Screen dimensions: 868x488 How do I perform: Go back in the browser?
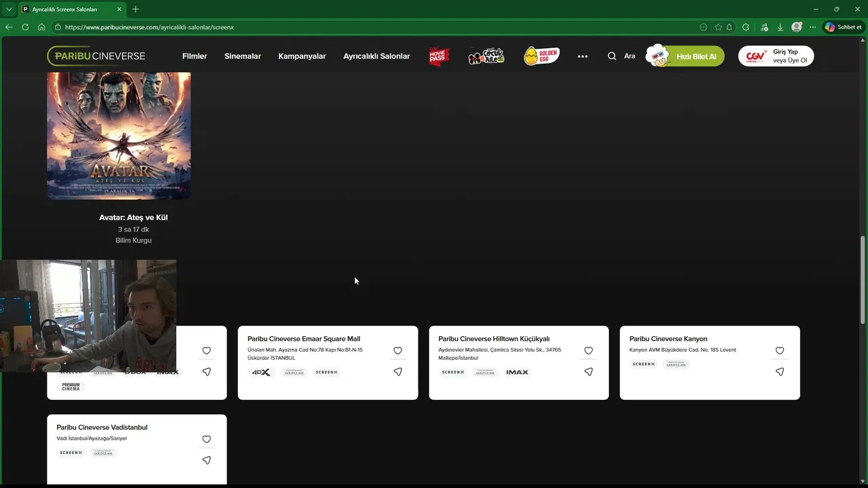(9, 27)
